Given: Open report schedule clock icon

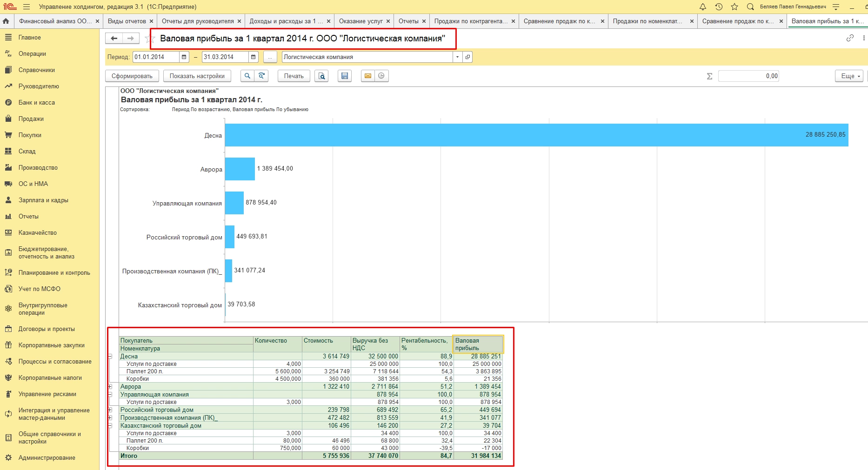Looking at the screenshot, I should pyautogui.click(x=381, y=76).
